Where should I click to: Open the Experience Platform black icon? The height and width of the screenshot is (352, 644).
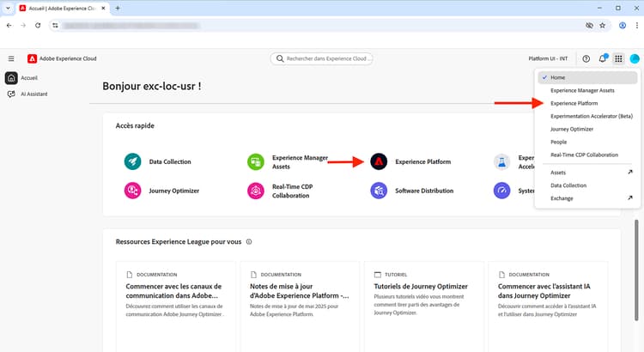379,161
